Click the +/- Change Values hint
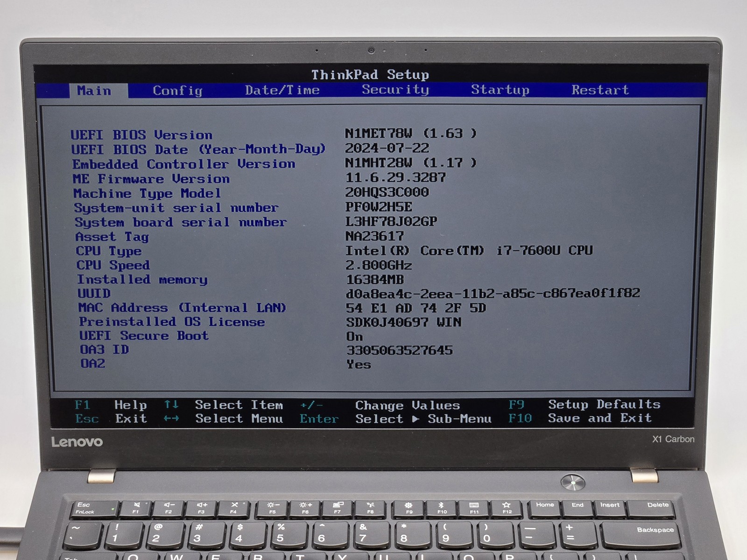 (x=380, y=405)
